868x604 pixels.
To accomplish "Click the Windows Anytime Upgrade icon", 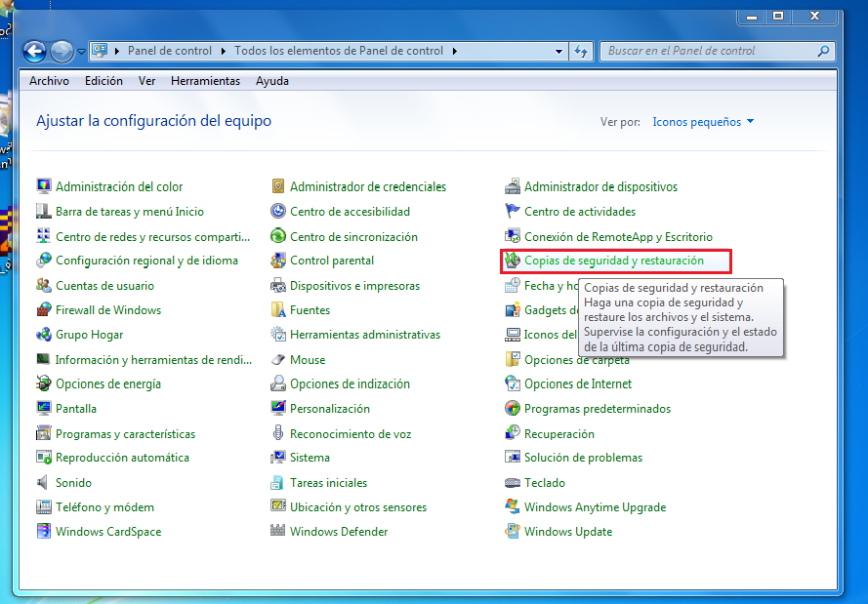I will pyautogui.click(x=513, y=506).
